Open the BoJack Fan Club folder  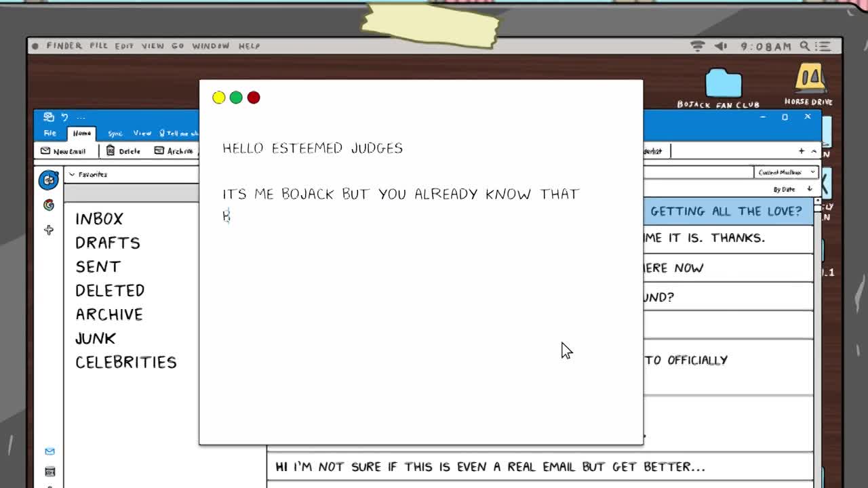tap(723, 84)
